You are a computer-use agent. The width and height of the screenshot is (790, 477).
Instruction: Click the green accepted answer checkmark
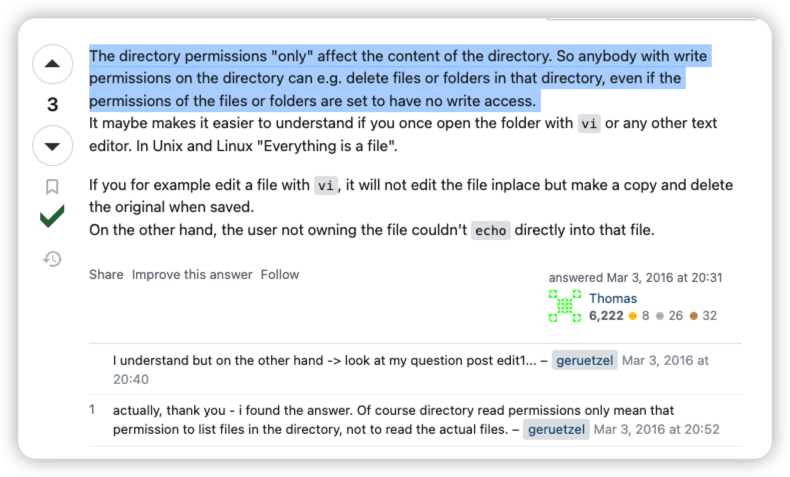pyautogui.click(x=52, y=216)
